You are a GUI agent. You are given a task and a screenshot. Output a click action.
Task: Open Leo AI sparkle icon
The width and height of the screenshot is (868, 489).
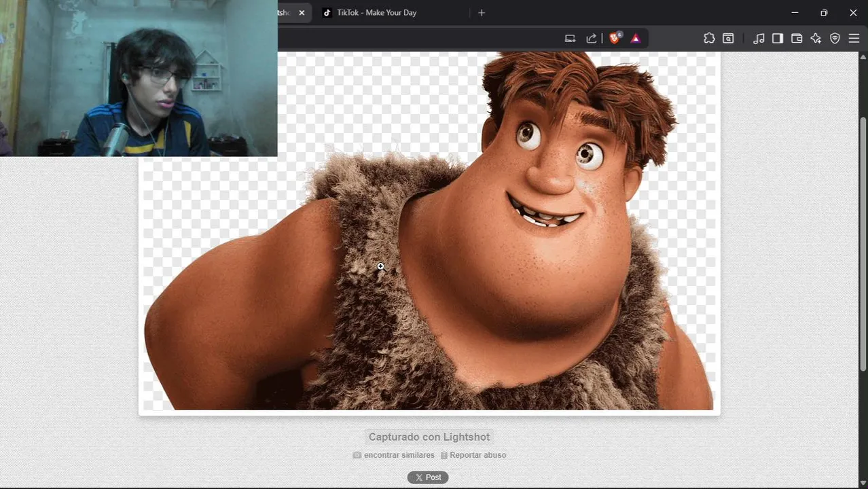(x=816, y=39)
